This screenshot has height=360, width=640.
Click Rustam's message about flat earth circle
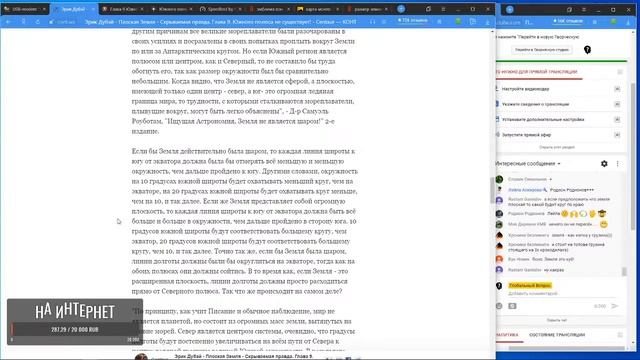coord(559,201)
